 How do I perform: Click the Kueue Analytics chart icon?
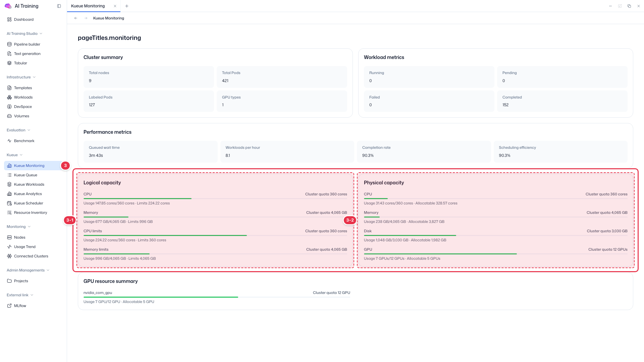tap(9, 194)
